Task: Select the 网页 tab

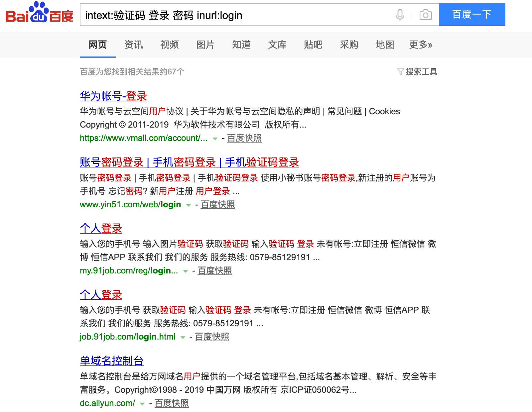Action: [97, 45]
